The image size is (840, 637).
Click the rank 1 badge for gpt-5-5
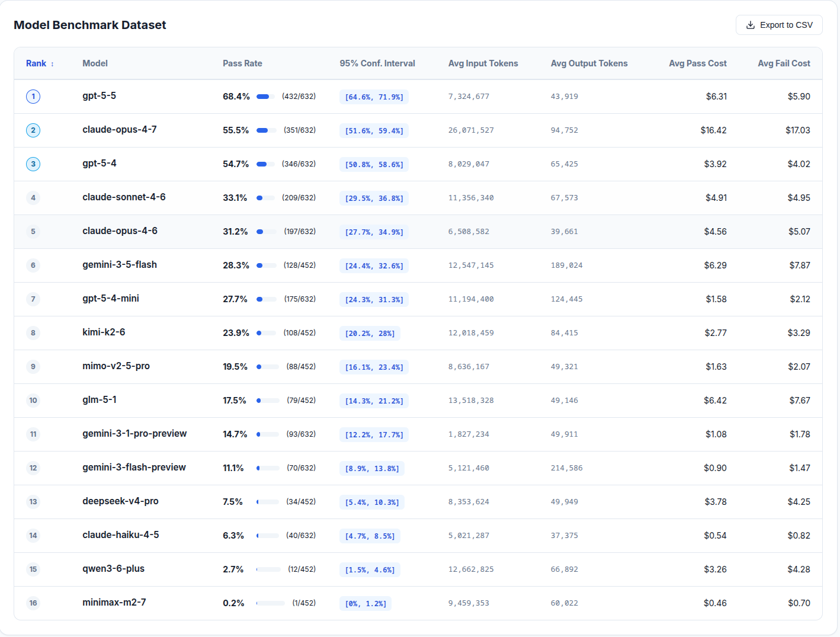(x=33, y=97)
